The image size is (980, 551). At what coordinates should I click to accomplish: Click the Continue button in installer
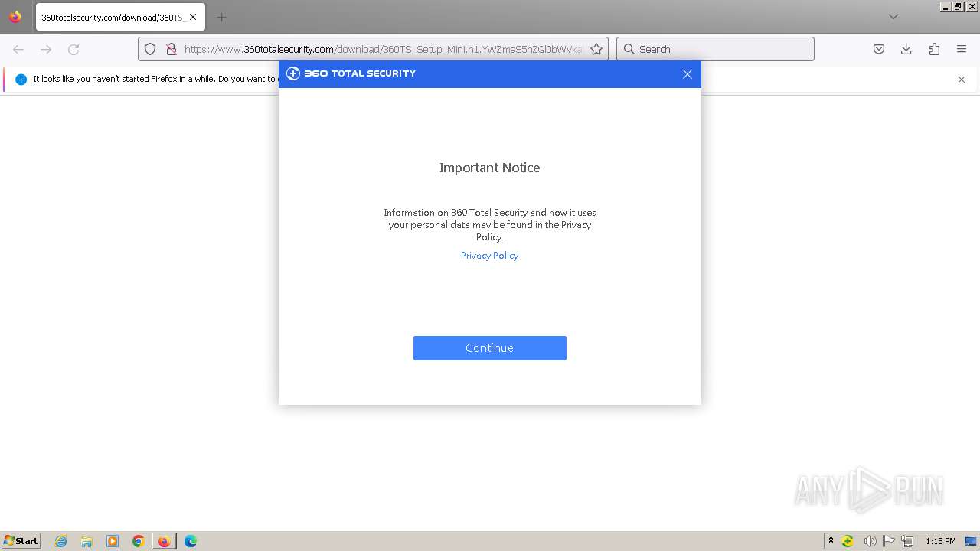(x=490, y=348)
